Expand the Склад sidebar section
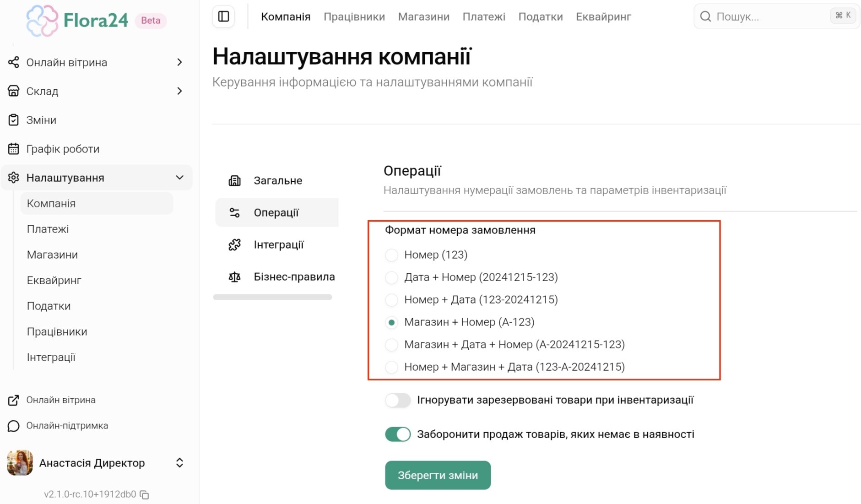861x504 pixels. coord(179,91)
